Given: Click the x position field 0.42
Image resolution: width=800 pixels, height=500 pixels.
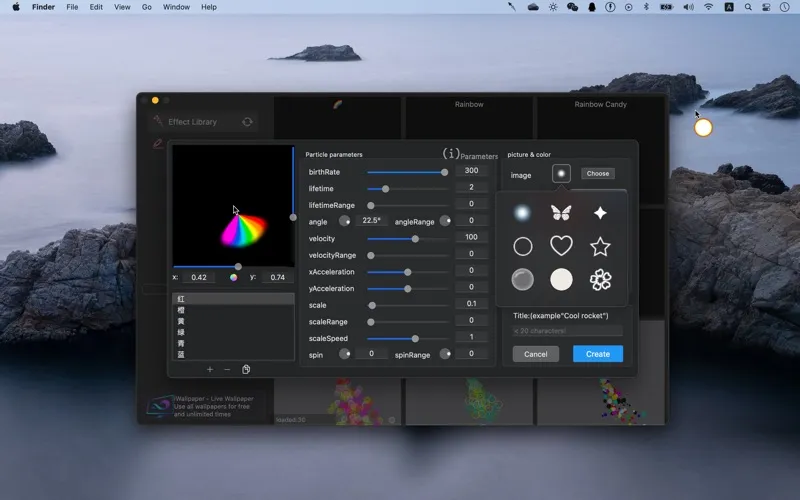Looking at the screenshot, I should coord(199,278).
